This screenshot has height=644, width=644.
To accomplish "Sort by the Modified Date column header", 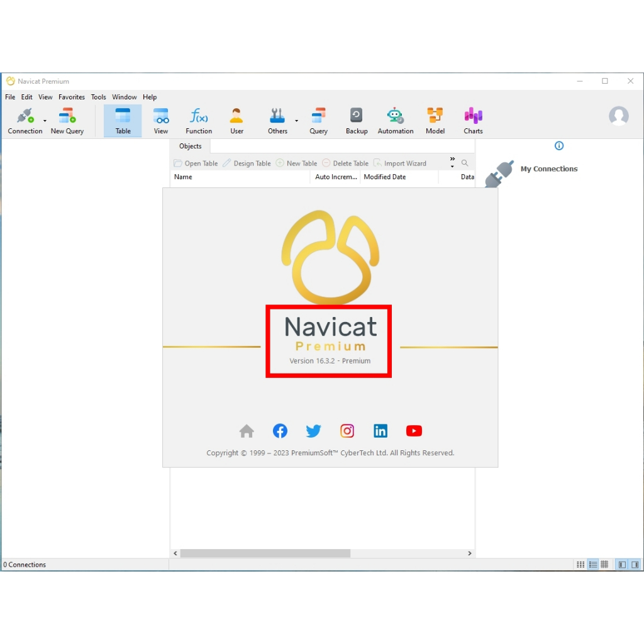I will click(399, 177).
